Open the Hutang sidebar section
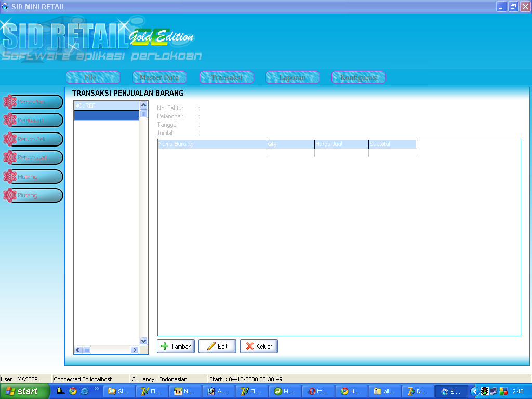This screenshot has height=399, width=532. tap(33, 177)
